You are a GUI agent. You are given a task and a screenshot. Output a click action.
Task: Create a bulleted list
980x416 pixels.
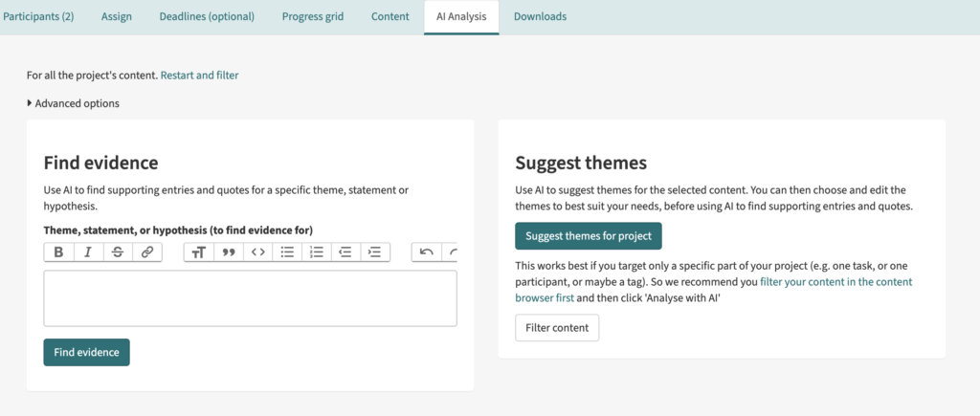click(x=287, y=252)
